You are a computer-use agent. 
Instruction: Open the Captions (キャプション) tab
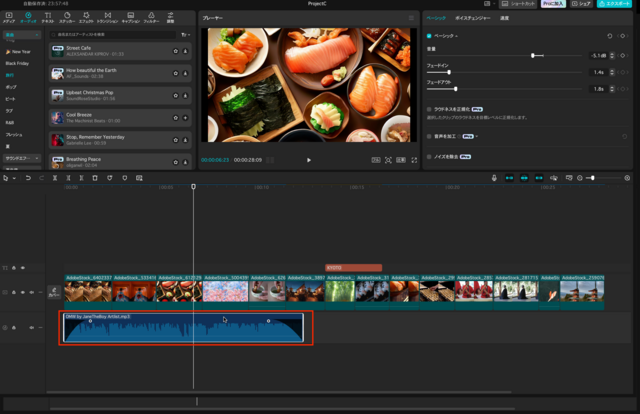tap(131, 18)
